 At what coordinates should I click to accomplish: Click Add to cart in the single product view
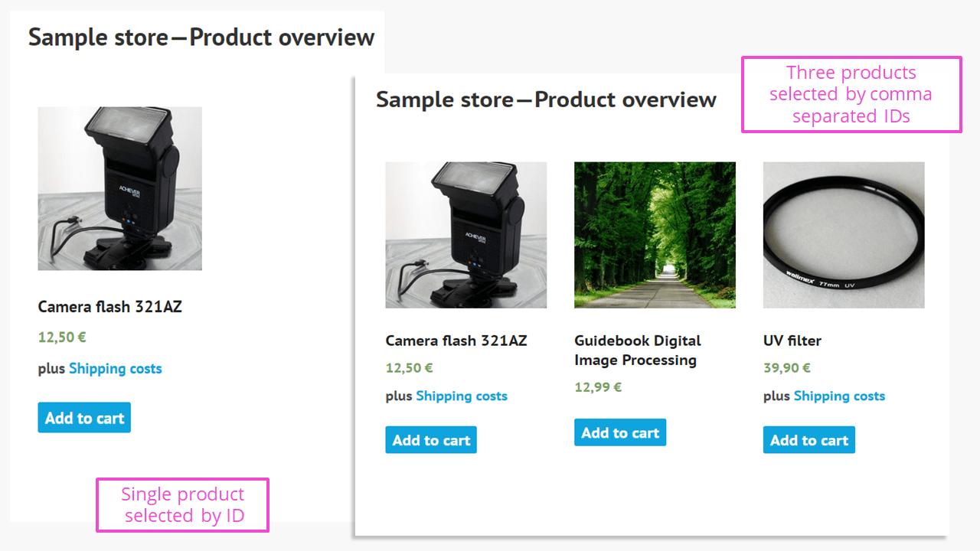tap(84, 417)
